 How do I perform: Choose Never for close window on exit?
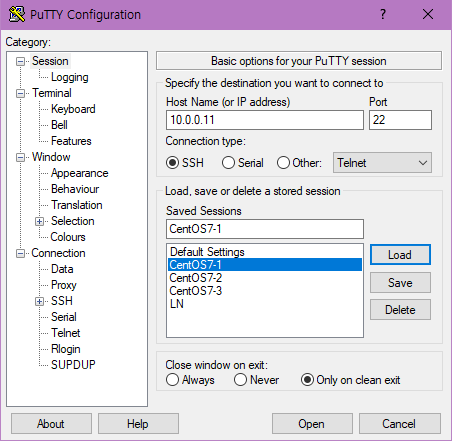click(240, 380)
